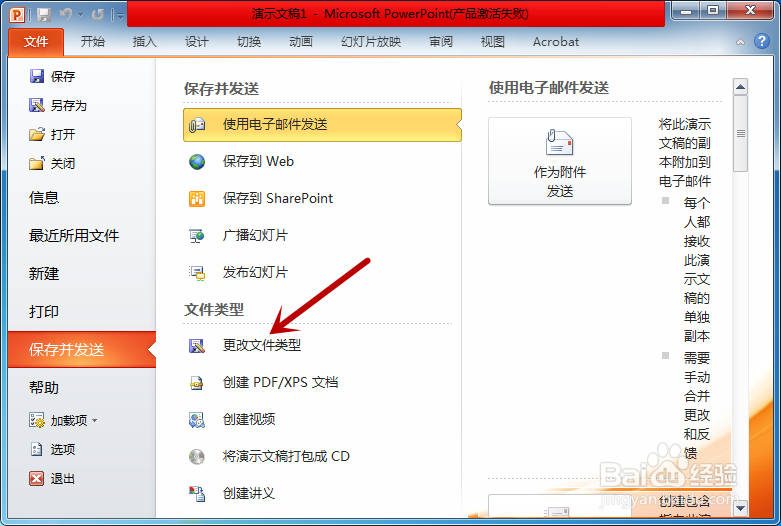Click the 另存为 icon in sidebar
The image size is (781, 526).
[x=36, y=105]
